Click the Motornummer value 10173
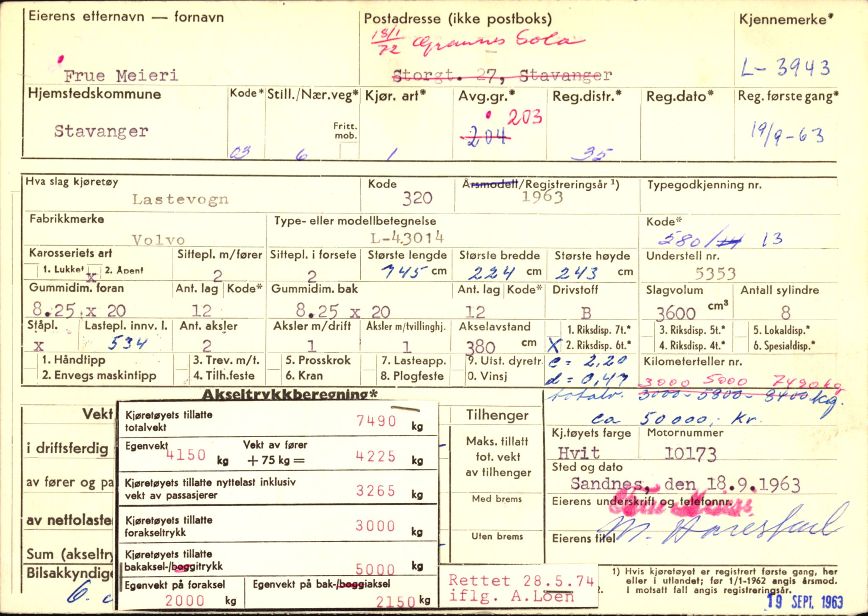Screen dimensions: 868x616 (690, 454)
